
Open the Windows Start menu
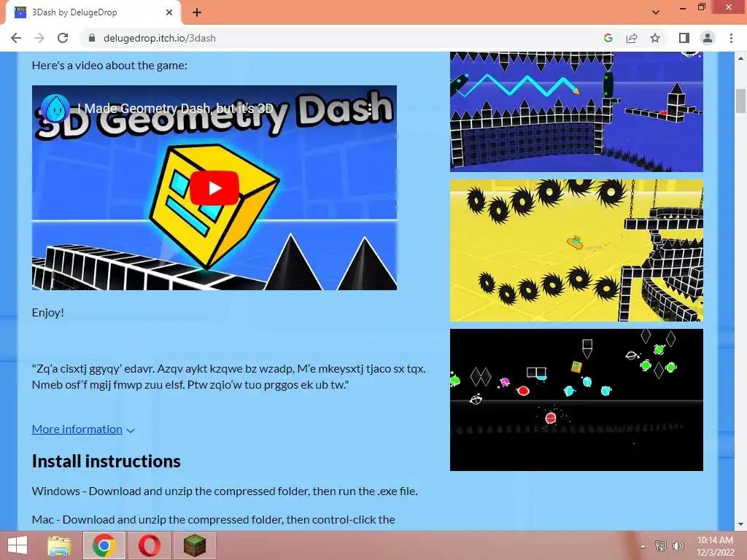point(18,545)
